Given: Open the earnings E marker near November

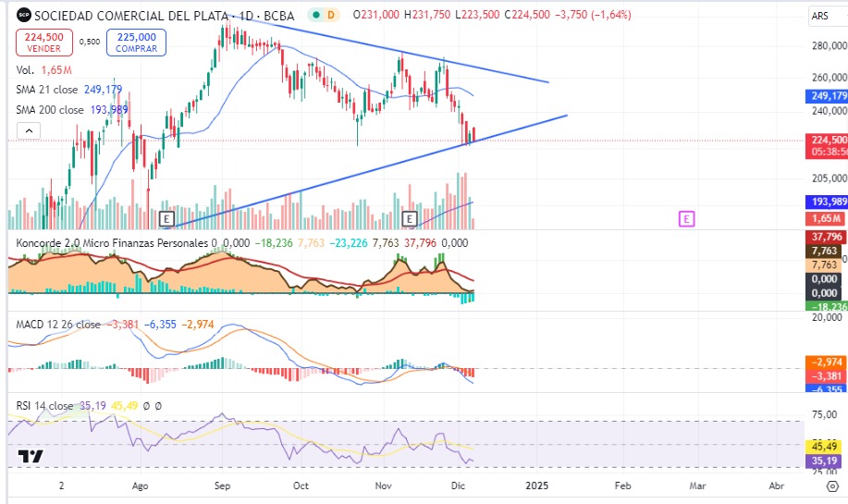Looking at the screenshot, I should tap(411, 218).
